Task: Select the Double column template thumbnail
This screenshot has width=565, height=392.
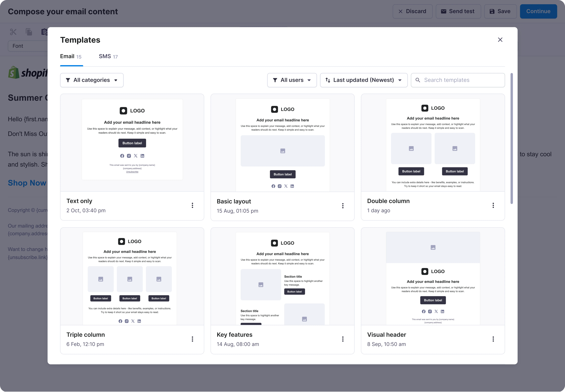Action: click(433, 142)
